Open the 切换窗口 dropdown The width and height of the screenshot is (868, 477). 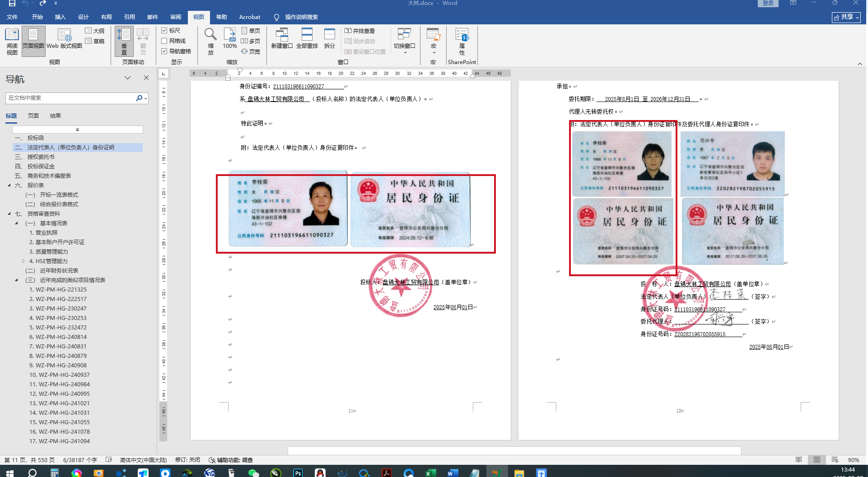coord(405,41)
